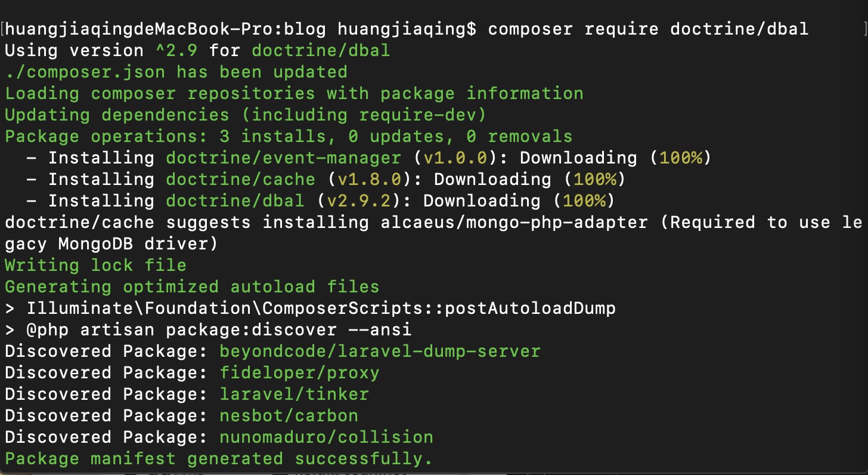Click the 'Installing doctrine/cache' package name

coord(240,179)
